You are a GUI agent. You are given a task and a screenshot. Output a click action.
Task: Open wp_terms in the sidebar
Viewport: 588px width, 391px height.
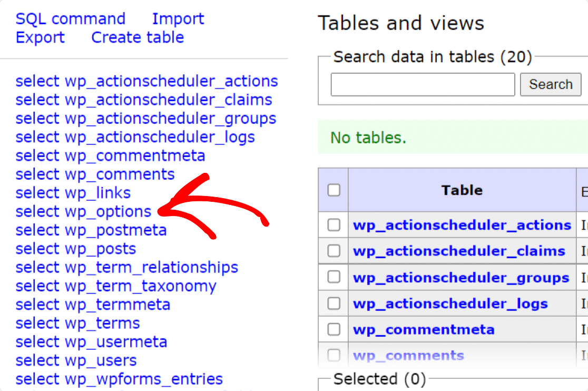[102, 324]
